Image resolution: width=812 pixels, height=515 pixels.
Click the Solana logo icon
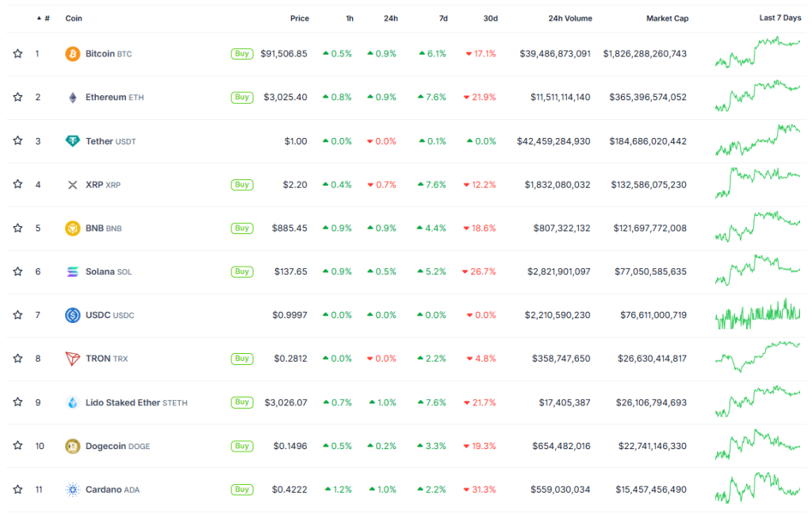[72, 271]
